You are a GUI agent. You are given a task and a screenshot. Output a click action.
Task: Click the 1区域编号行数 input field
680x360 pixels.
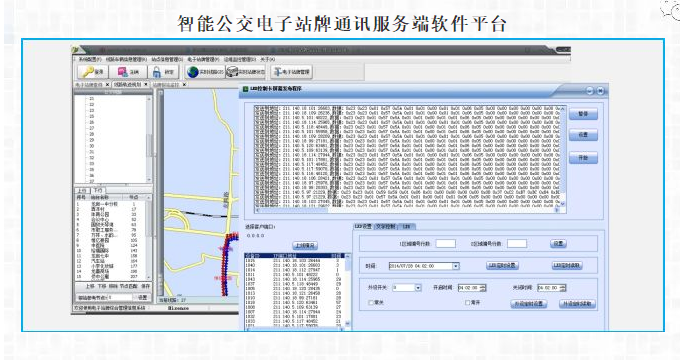click(445, 244)
